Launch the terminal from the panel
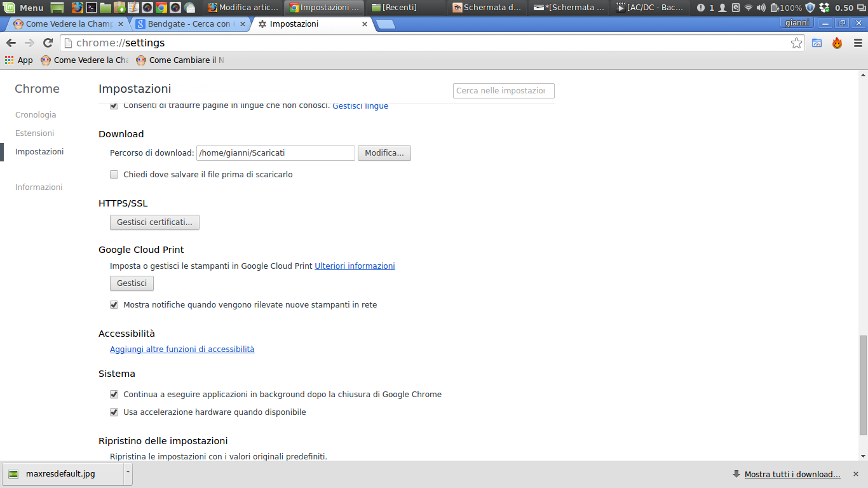Screen dimensions: 868x488 pos(92,8)
